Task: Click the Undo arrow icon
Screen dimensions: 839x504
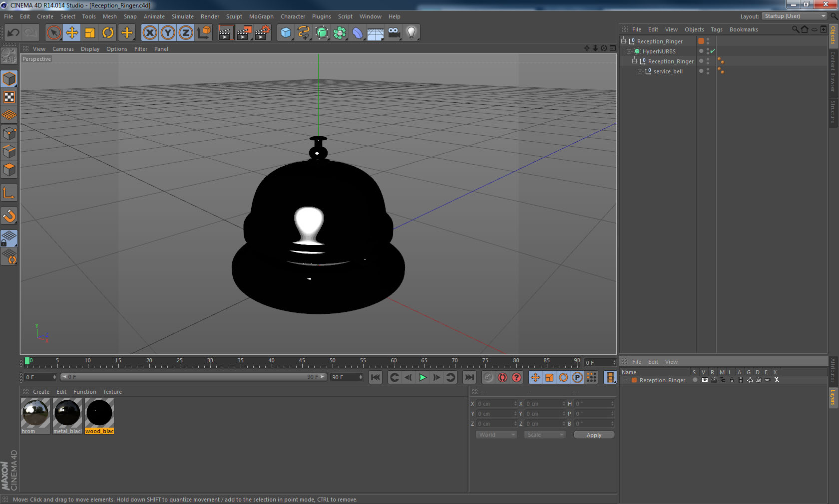Action: [x=13, y=33]
